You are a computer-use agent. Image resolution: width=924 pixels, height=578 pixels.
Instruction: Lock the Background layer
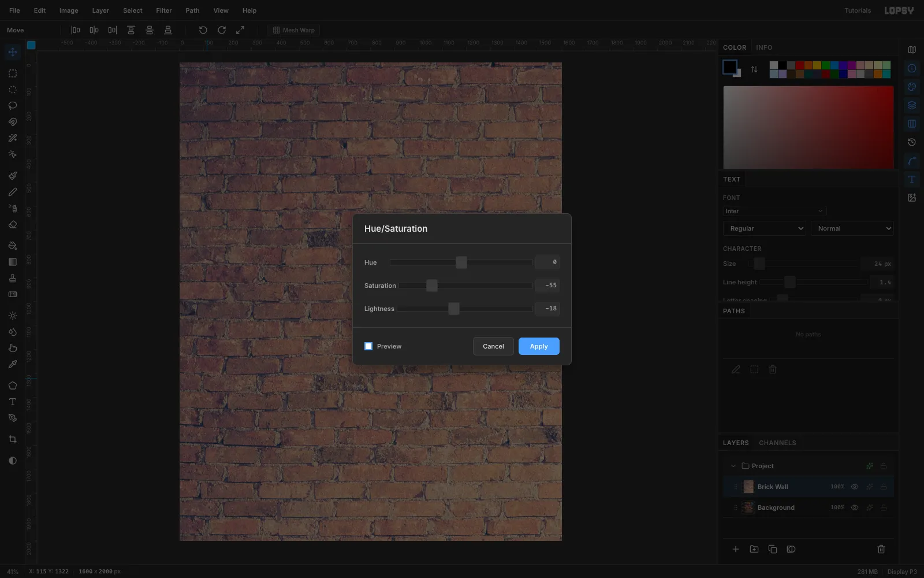[x=884, y=507]
